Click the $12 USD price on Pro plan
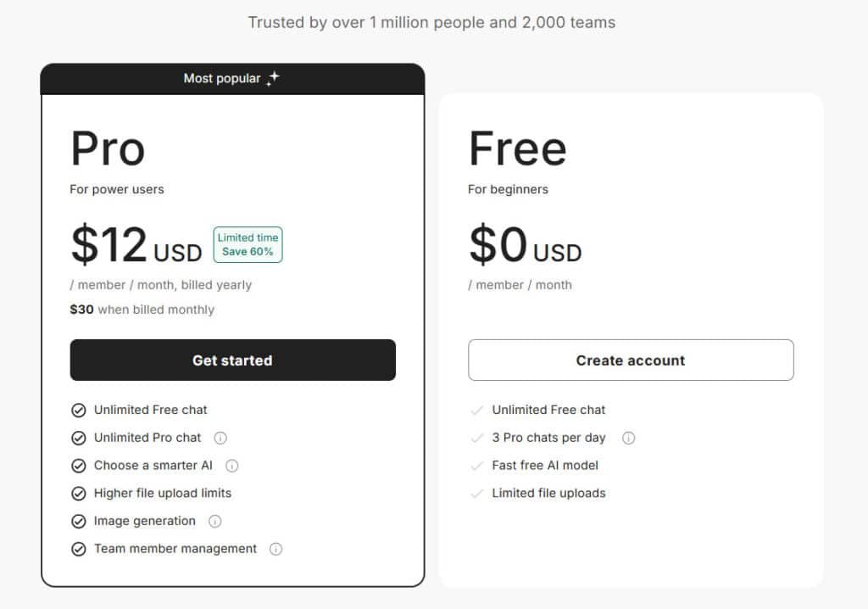This screenshot has height=609, width=868. pyautogui.click(x=136, y=245)
